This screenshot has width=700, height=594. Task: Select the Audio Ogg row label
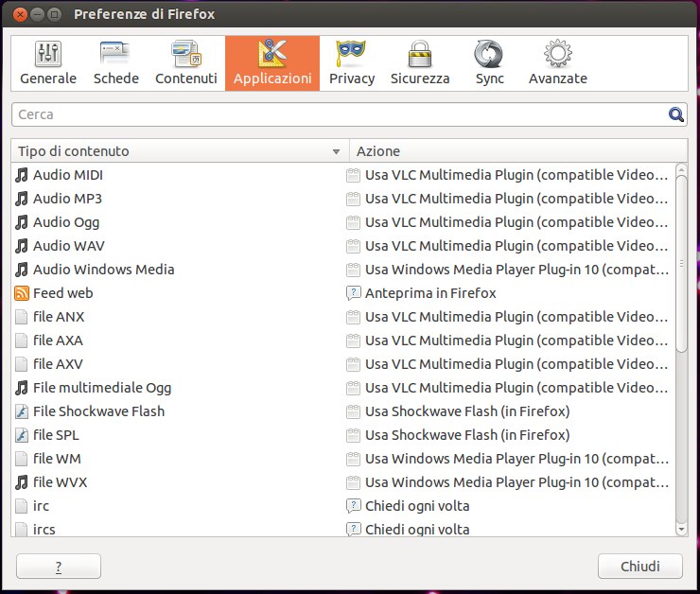click(x=66, y=222)
